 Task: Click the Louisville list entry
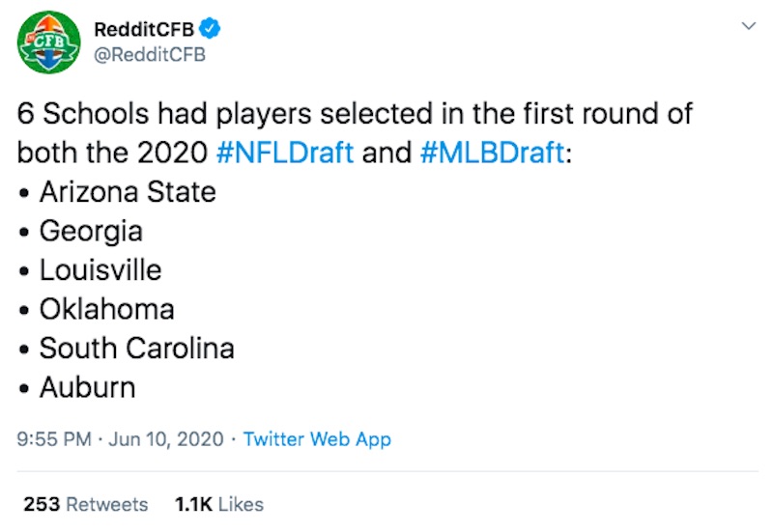(x=100, y=270)
